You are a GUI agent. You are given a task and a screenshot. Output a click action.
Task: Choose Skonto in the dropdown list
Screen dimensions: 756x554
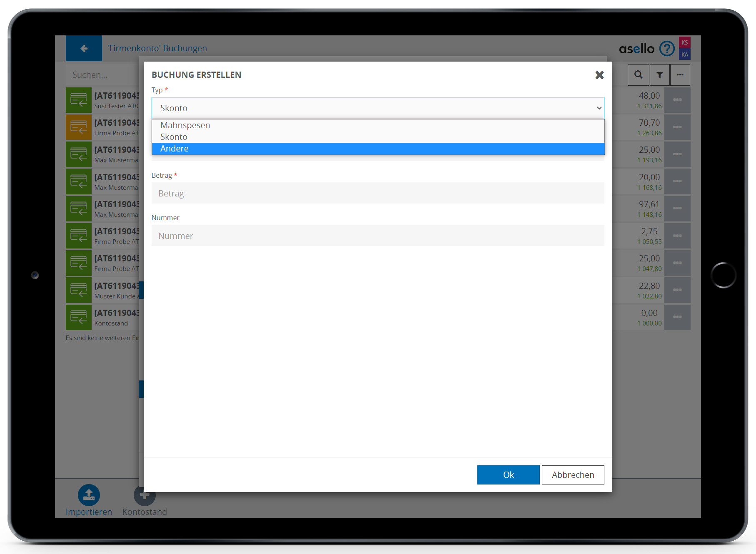coord(174,137)
